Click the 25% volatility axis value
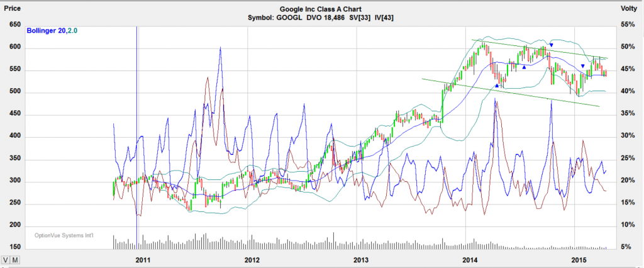This screenshot has height=268, width=644. pyautogui.click(x=628, y=159)
